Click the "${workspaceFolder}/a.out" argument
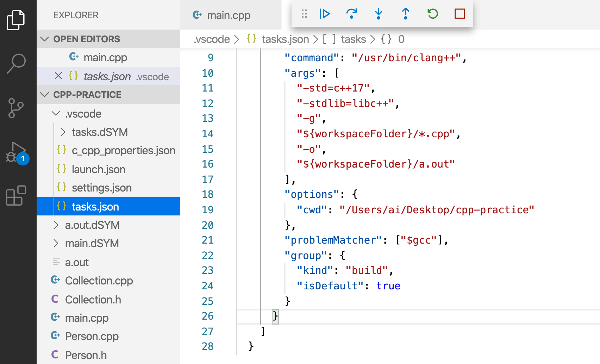Viewport: 600px width, 364px height. coord(376,164)
